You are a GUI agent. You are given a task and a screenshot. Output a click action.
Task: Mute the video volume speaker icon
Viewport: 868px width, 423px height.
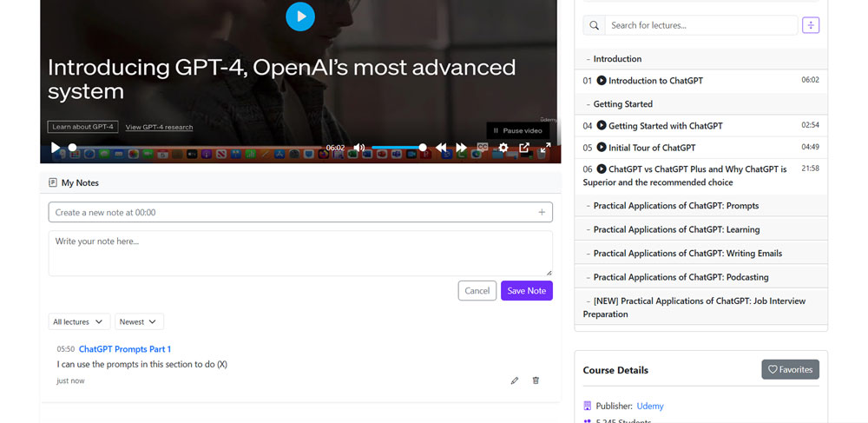[359, 148]
